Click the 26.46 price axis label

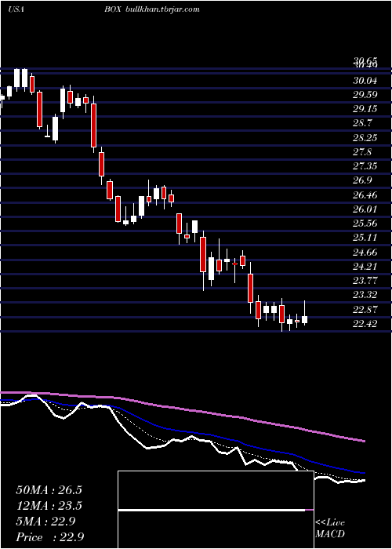coord(365,195)
